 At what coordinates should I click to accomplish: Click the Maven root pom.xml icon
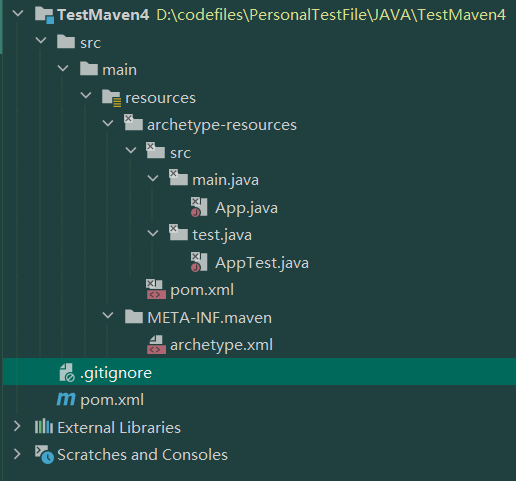[66, 399]
